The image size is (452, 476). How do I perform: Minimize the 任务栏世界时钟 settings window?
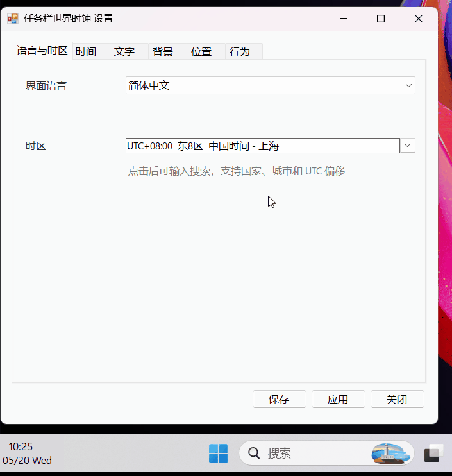[x=344, y=19]
